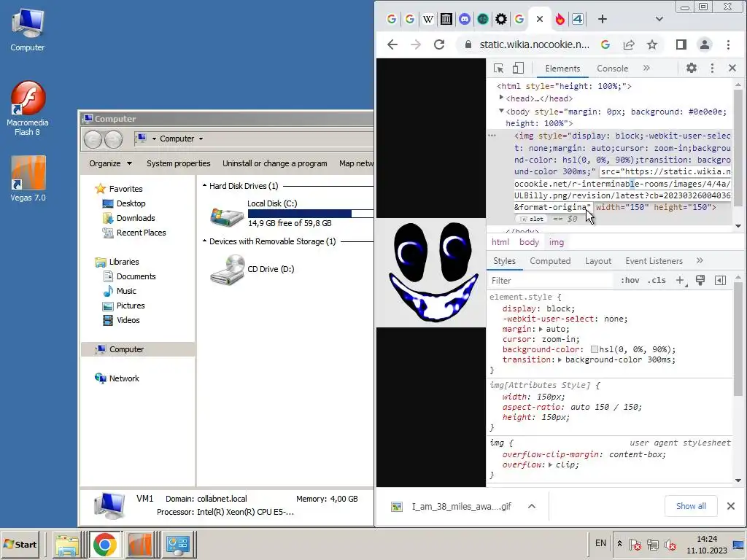Image resolution: width=747 pixels, height=560 pixels.
Task: Open the hsl background-color swatch picker
Action: pos(594,349)
